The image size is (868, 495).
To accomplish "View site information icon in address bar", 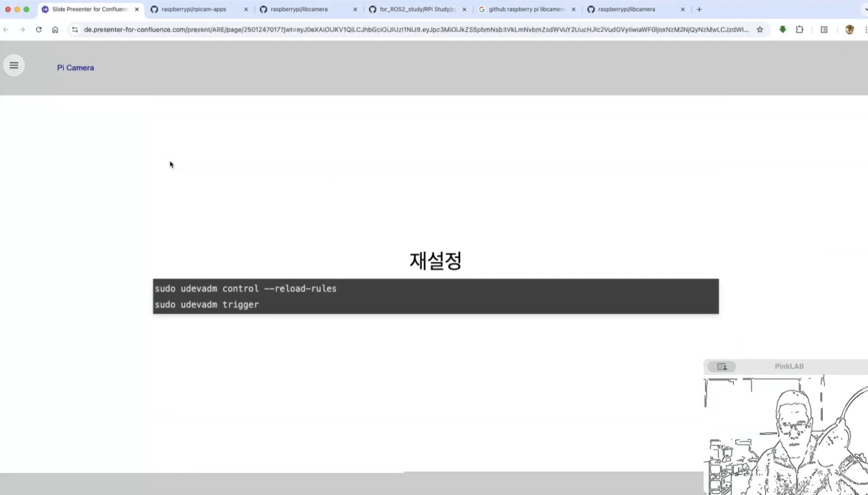I will (x=75, y=29).
